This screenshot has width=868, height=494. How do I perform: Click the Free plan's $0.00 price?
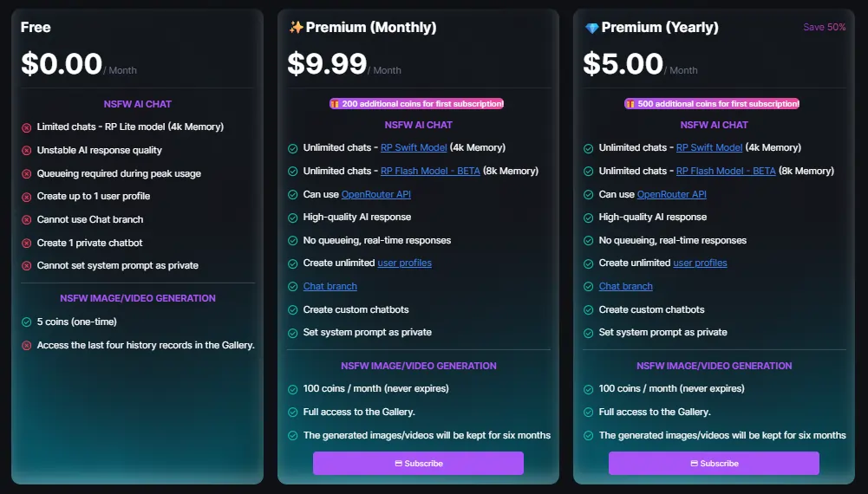coord(62,64)
